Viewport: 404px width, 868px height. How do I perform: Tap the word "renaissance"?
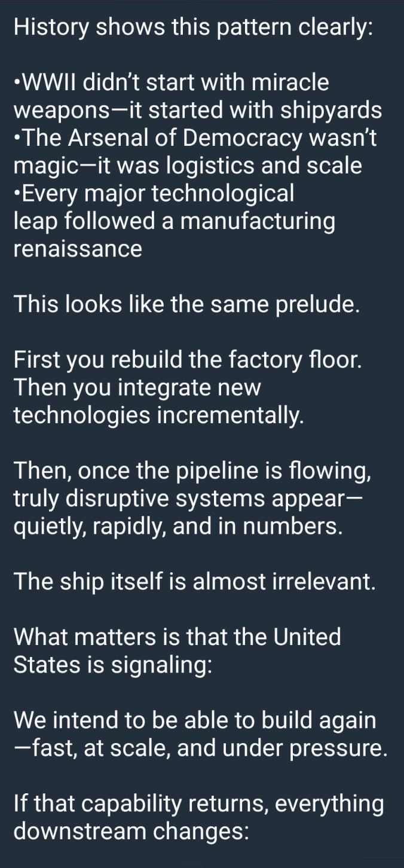[x=78, y=248]
